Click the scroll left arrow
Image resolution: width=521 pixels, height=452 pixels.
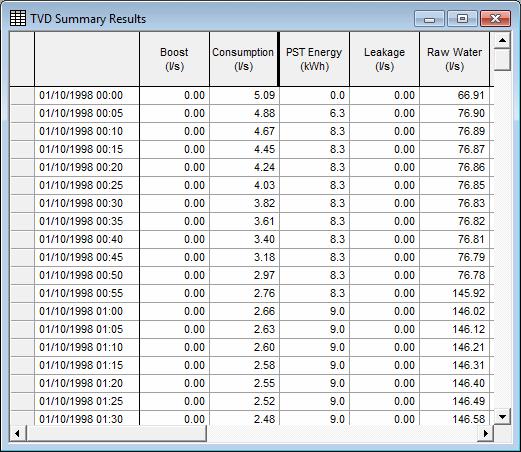tap(18, 433)
